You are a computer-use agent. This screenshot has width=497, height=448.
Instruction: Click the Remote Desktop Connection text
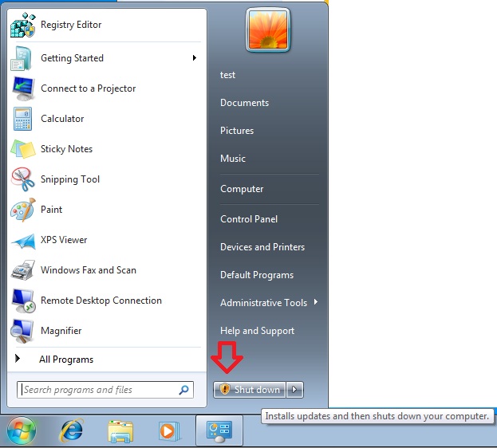click(x=101, y=301)
